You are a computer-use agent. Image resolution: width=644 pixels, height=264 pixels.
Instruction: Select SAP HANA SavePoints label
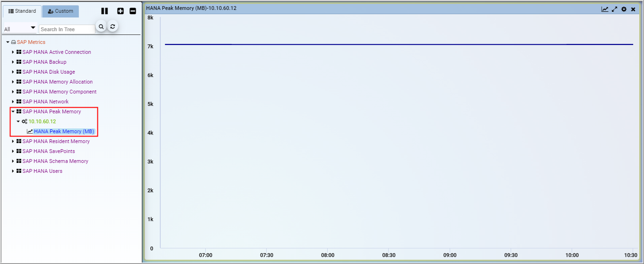pyautogui.click(x=49, y=151)
